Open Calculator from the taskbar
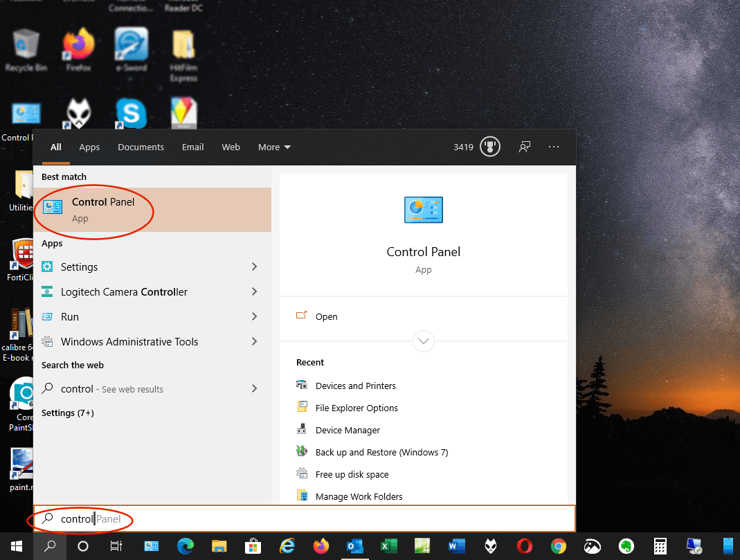 (660, 546)
